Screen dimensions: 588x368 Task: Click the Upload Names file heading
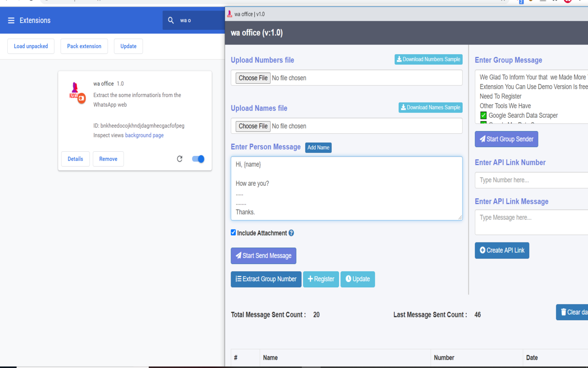coord(259,109)
